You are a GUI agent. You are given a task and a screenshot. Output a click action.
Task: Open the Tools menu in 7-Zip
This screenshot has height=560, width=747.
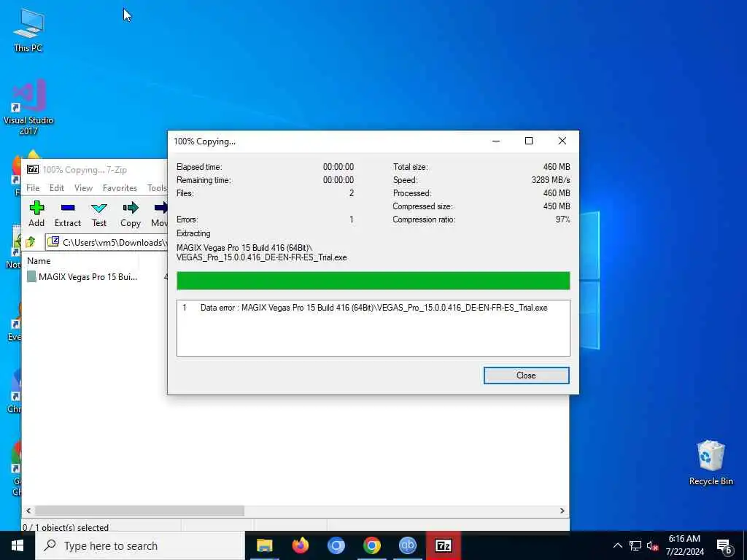pos(157,188)
